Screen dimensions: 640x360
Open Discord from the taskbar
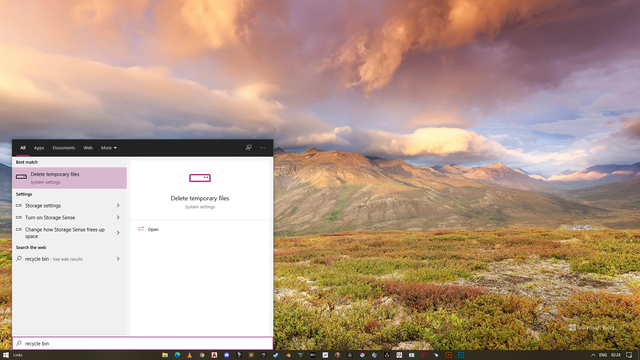(227, 355)
